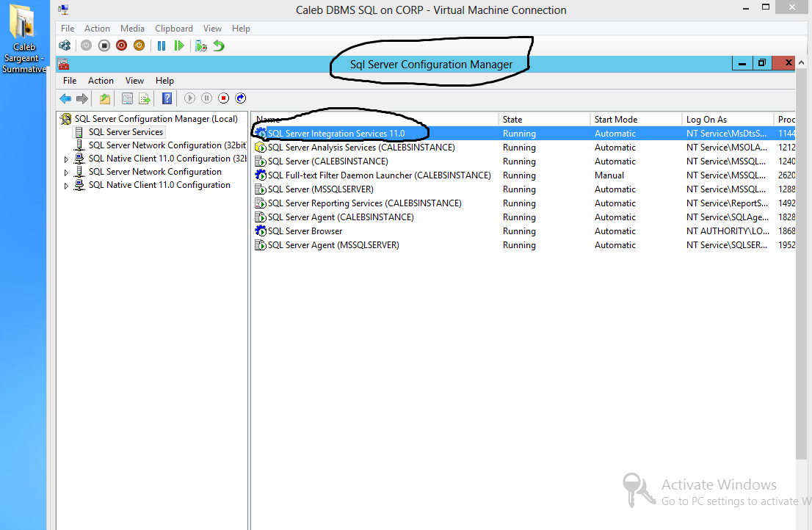Screen dimensions: 812x530
Task: Click the Configuration Manager title bar icon
Action: click(x=63, y=64)
